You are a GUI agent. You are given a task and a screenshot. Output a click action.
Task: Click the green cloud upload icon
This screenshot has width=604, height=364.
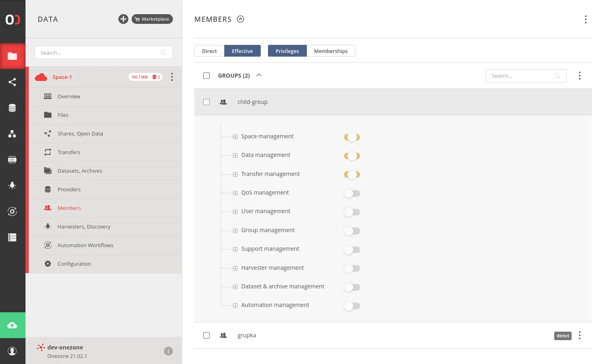click(12, 325)
